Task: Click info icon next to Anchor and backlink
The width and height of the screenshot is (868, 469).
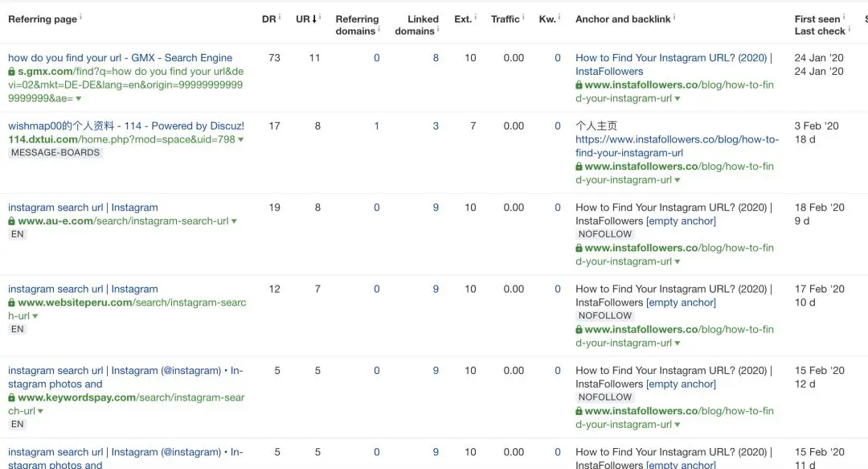Action: pos(674,16)
